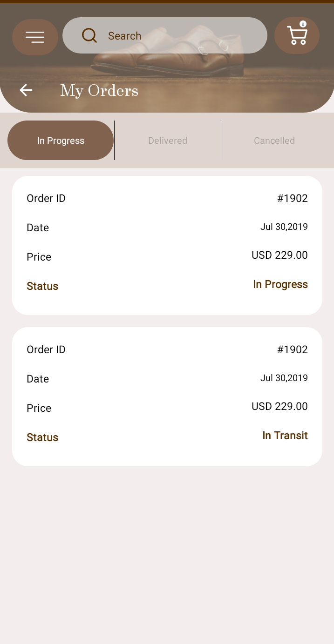Tap the cart item count badge
The width and height of the screenshot is (334, 644).
point(303,24)
